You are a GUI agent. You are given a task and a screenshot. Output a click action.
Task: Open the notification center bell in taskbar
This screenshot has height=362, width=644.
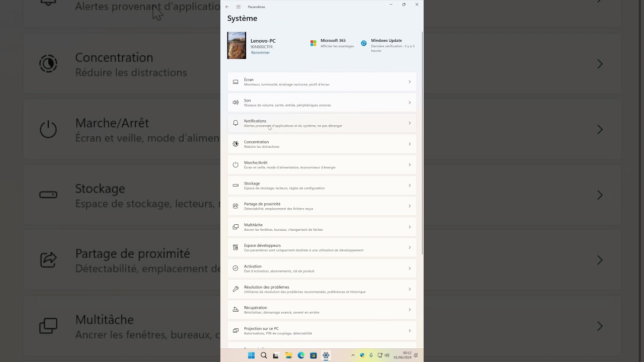(416, 355)
